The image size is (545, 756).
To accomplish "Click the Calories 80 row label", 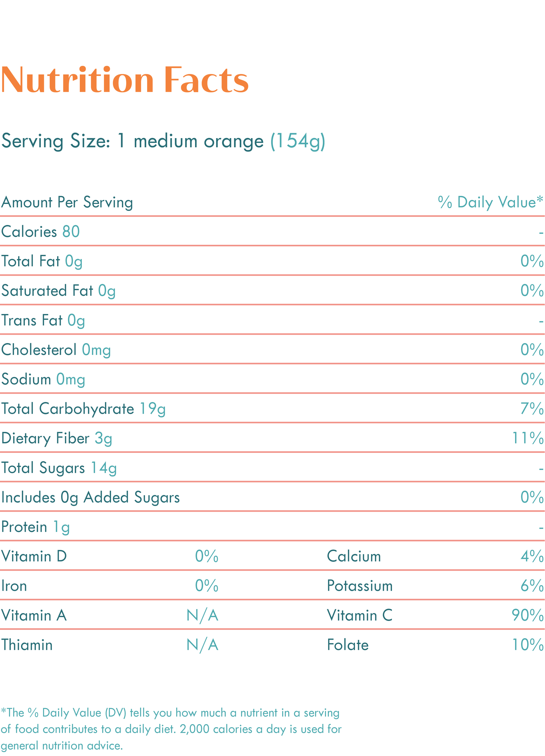I will tap(40, 232).
